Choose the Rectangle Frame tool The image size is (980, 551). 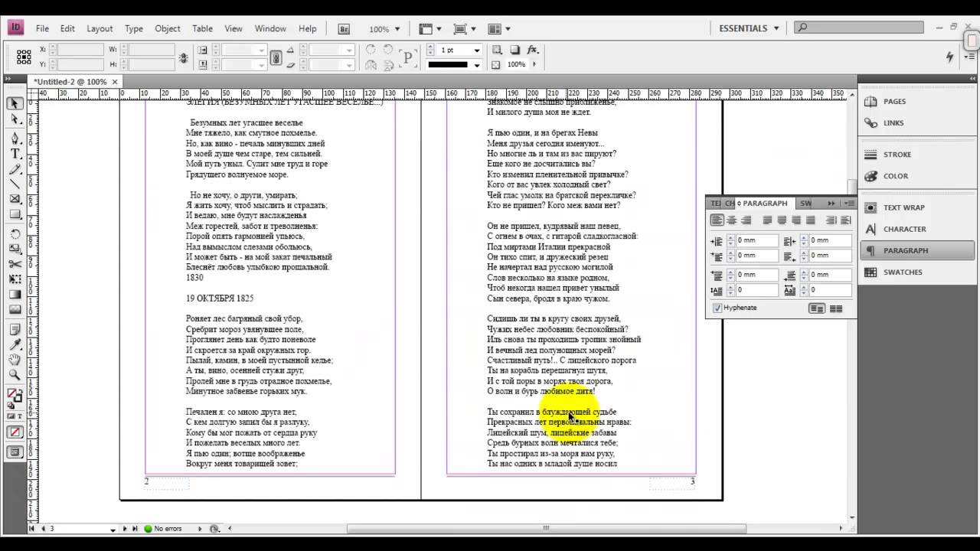pos(15,199)
